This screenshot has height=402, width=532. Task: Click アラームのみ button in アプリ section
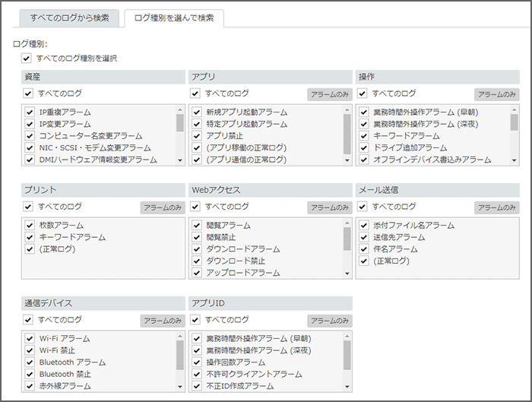pos(330,94)
